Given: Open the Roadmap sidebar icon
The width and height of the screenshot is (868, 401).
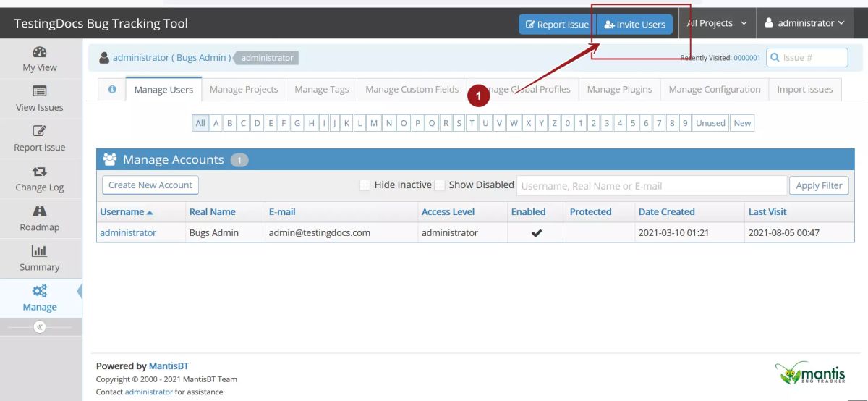Looking at the screenshot, I should (40, 211).
